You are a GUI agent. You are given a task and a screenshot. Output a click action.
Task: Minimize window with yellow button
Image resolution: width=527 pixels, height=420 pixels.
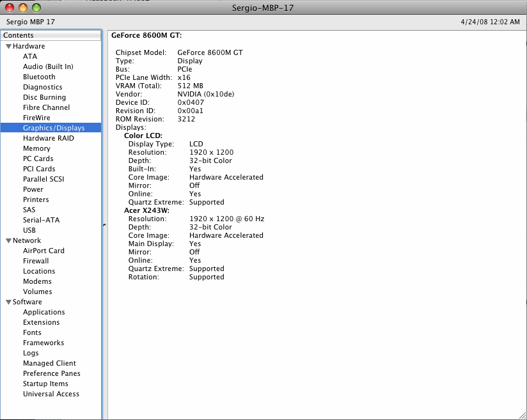23,8
